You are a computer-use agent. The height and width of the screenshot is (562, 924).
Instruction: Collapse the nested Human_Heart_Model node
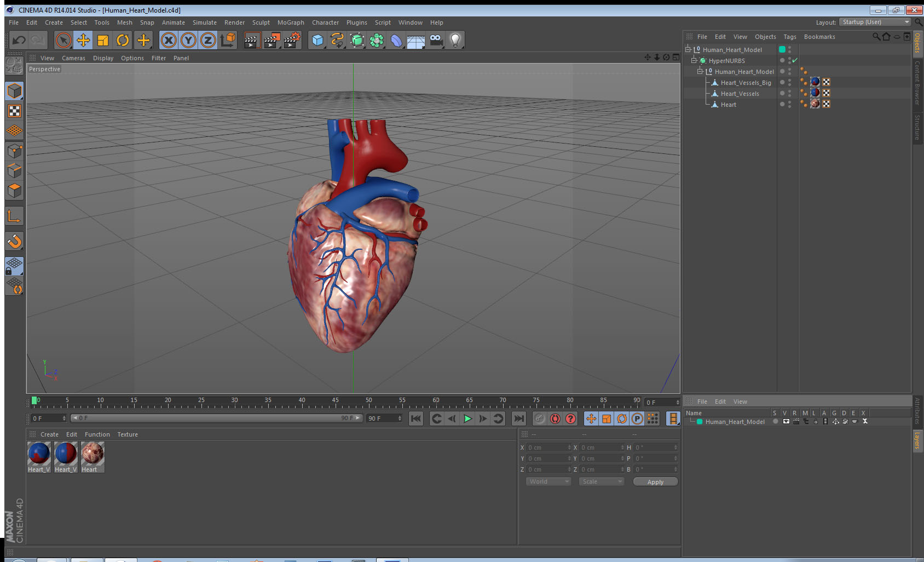coord(700,71)
